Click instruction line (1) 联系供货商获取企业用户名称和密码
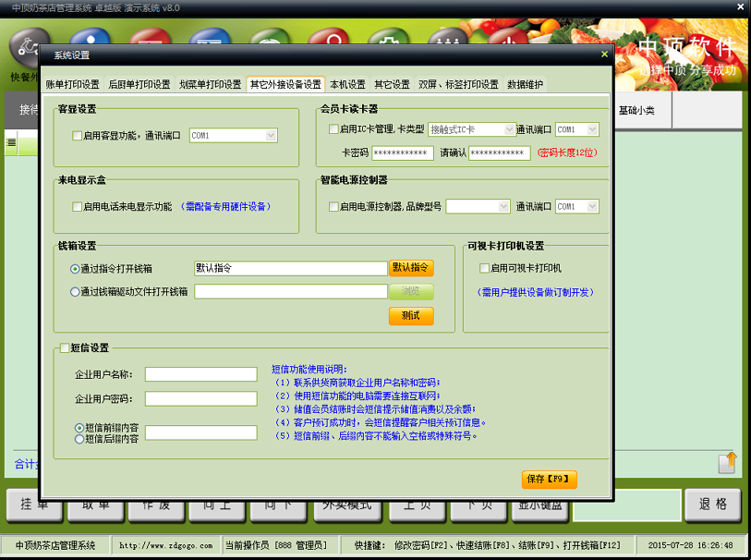 point(357,383)
